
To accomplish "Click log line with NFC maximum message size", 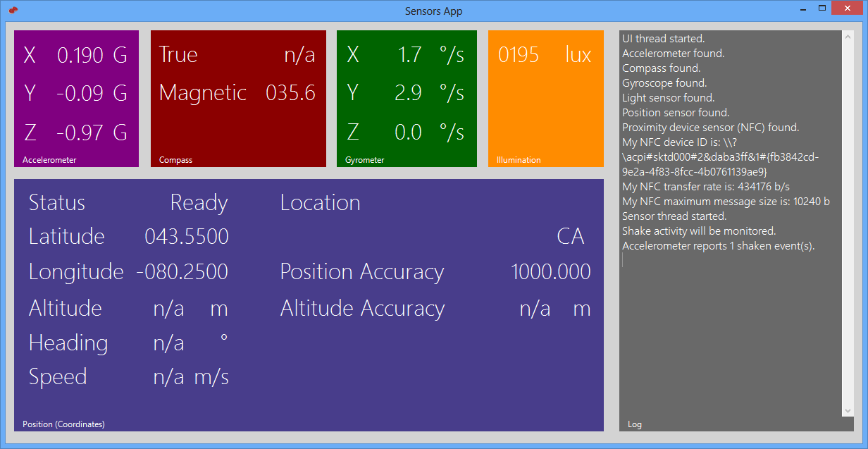I will click(x=726, y=202).
